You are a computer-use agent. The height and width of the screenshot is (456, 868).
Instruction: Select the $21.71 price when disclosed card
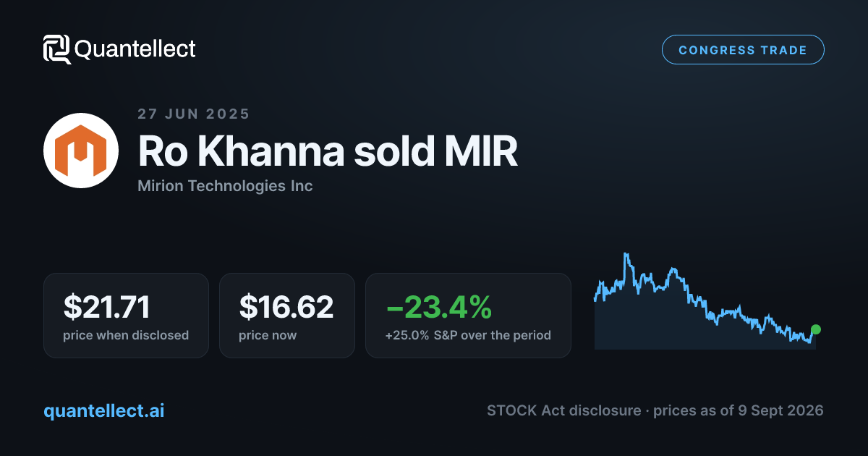(x=126, y=315)
